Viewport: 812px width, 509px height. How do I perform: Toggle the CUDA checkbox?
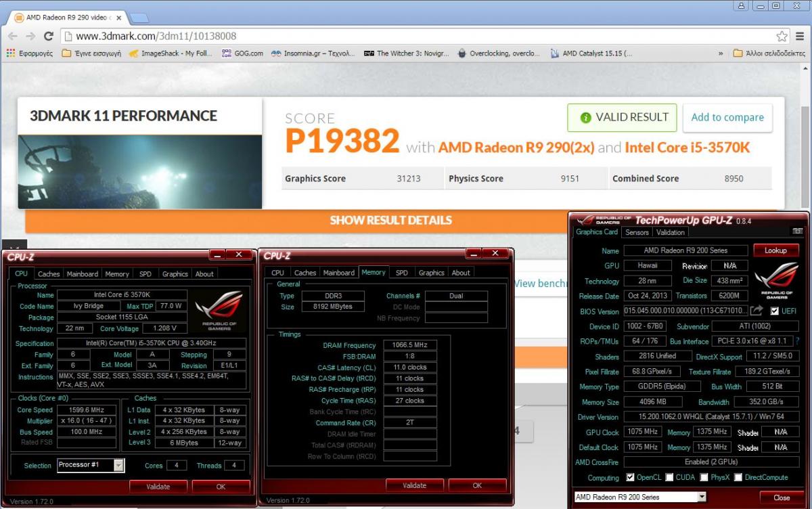tap(669, 477)
